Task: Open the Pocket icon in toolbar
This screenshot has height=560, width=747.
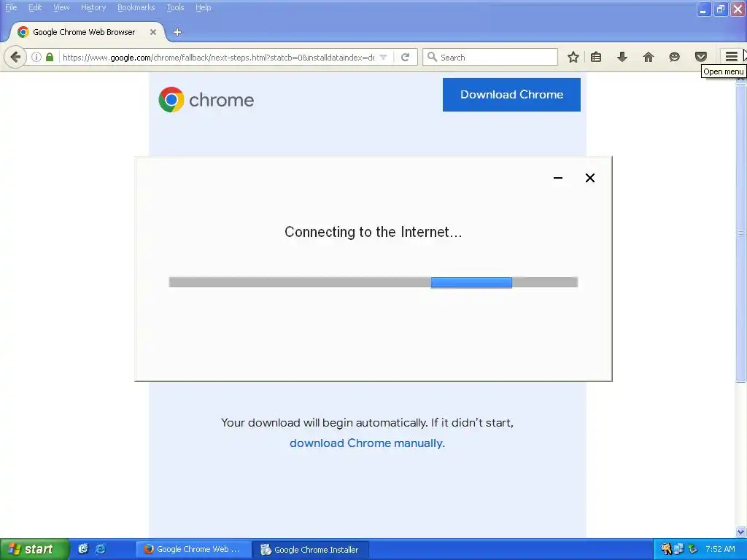Action: pyautogui.click(x=700, y=57)
